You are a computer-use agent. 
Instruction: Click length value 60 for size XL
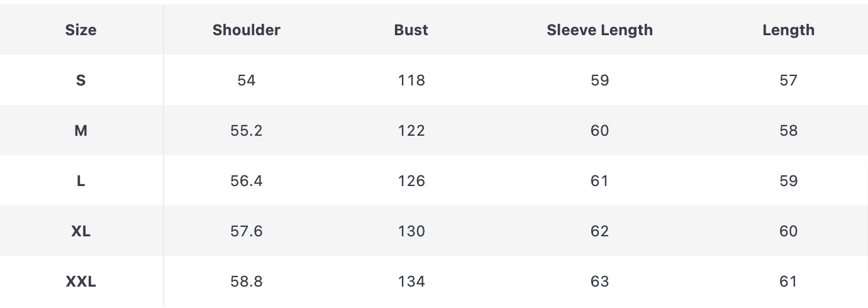(x=788, y=231)
